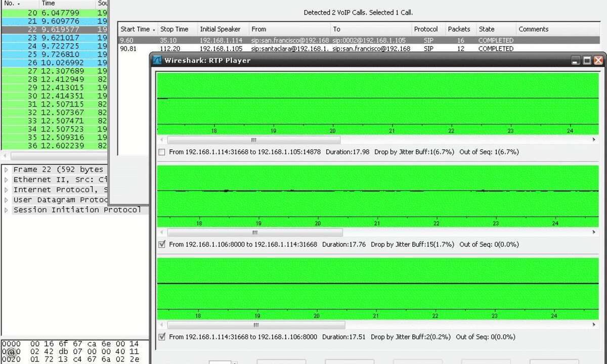Sort VoIP calls by Start Time column
This screenshot has height=364, width=607.
pos(137,29)
